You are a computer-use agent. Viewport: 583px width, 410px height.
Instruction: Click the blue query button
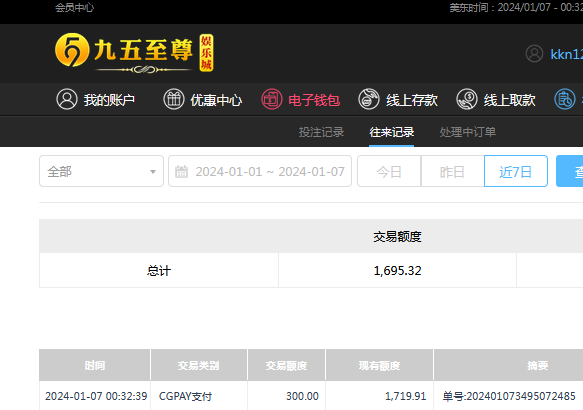point(570,171)
